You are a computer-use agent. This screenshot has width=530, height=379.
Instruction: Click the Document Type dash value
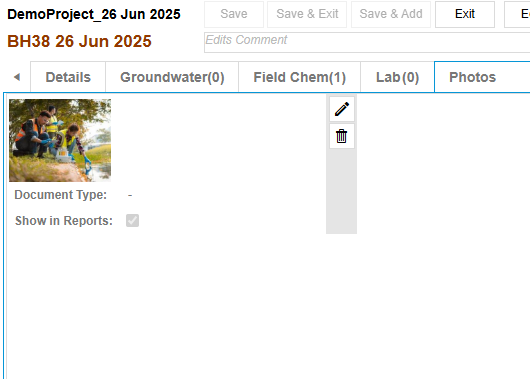coord(130,195)
